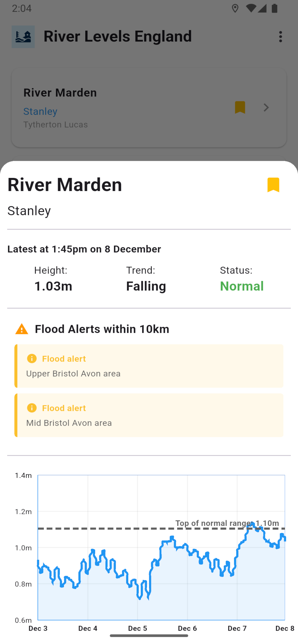Open the Upper Bristol Avon area alert
Screen dimensions: 298x644
point(149,366)
